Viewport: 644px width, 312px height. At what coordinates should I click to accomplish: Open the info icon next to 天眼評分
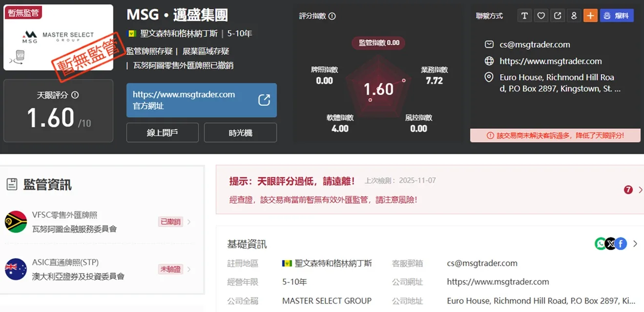coord(75,95)
